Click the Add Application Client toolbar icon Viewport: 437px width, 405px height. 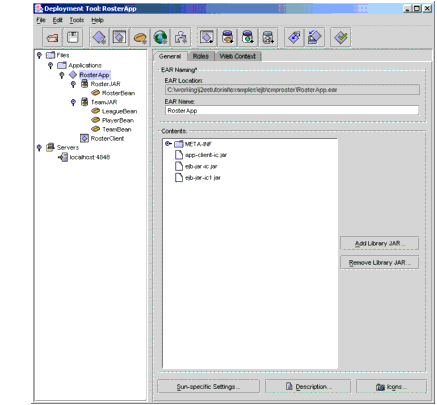click(207, 37)
